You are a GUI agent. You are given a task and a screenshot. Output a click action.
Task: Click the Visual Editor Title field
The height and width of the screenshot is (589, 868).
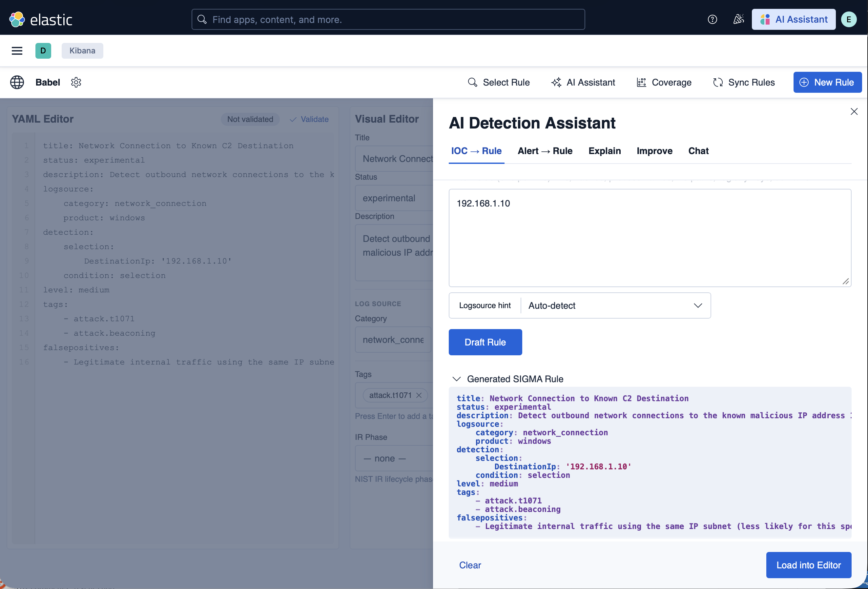[x=394, y=159]
